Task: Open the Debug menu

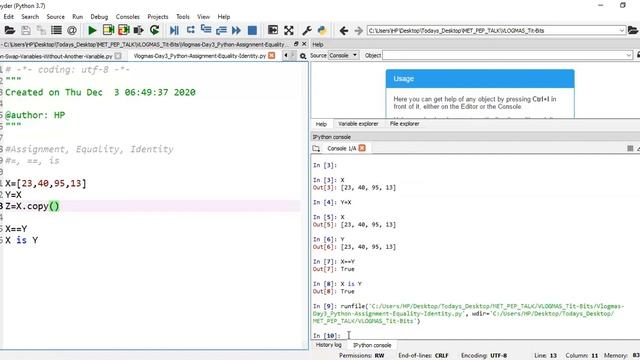Action: [x=99, y=17]
